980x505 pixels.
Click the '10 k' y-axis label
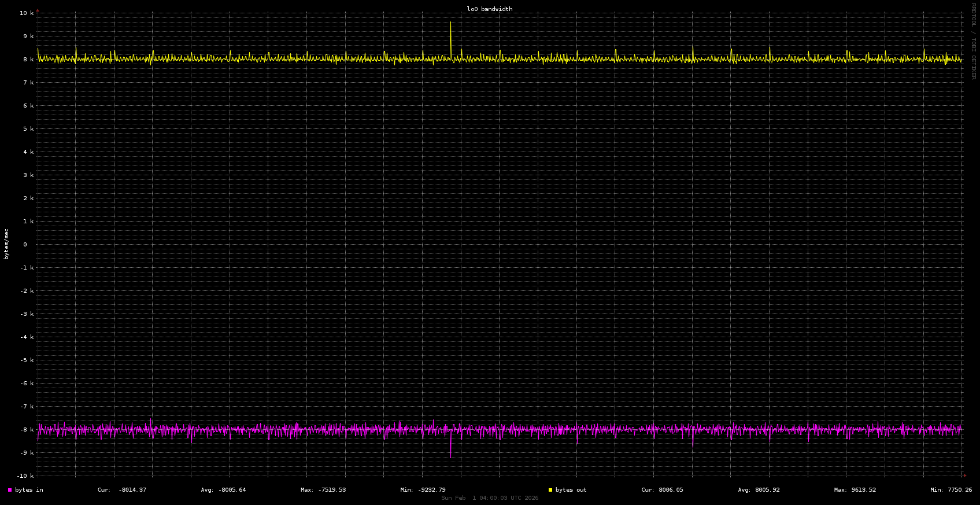coord(27,13)
